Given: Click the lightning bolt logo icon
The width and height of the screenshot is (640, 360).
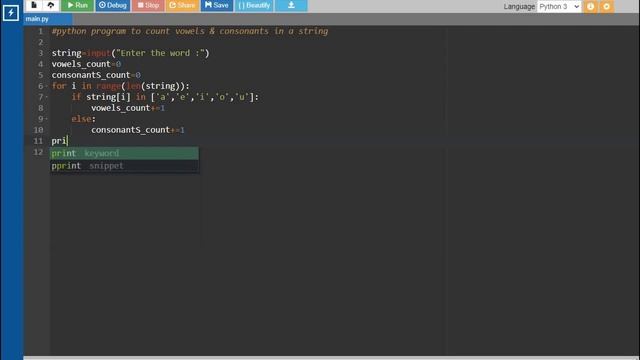Looking at the screenshot, I should 11,13.
